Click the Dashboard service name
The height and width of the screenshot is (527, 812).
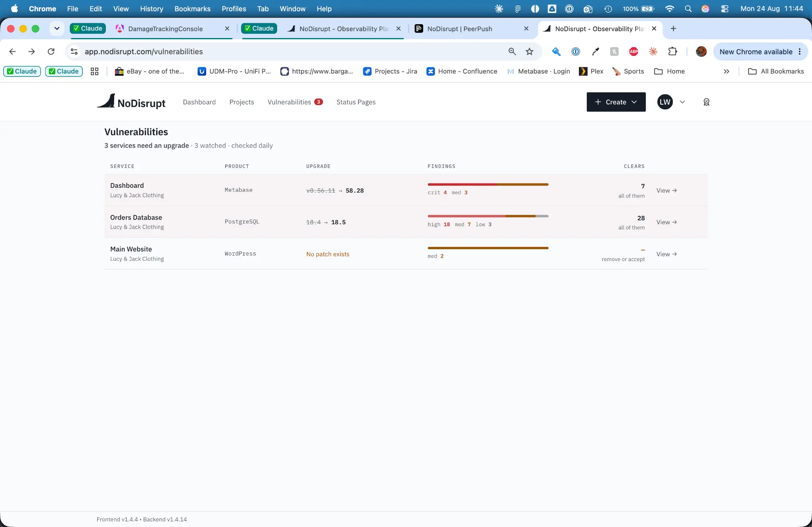[127, 185]
